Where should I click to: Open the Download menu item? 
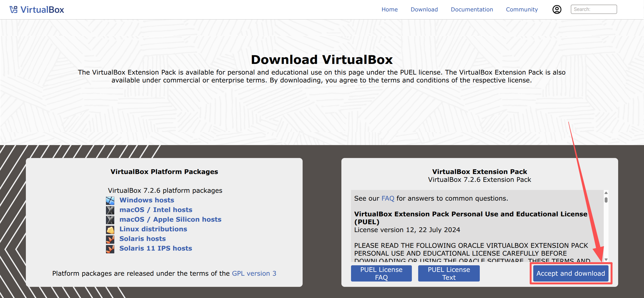pos(424,9)
